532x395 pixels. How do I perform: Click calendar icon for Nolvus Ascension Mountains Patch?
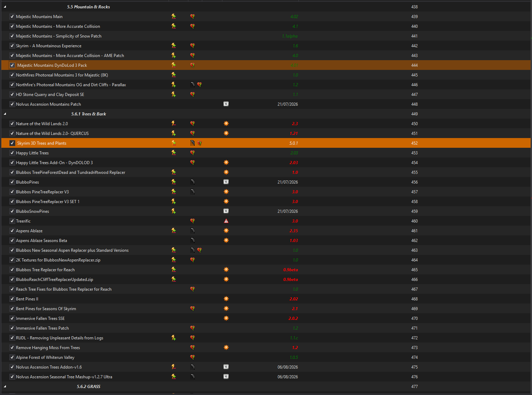pos(226,104)
